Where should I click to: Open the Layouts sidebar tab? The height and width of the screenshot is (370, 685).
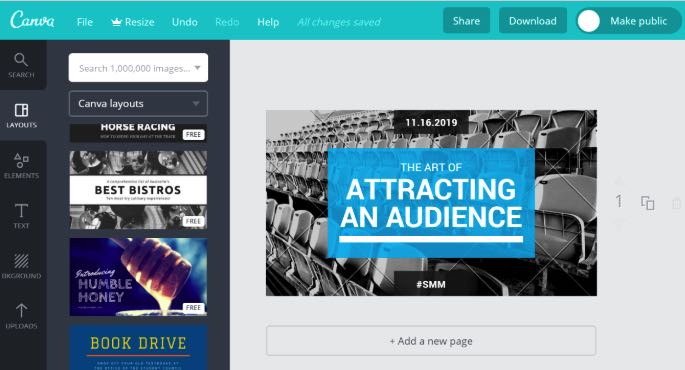21,116
